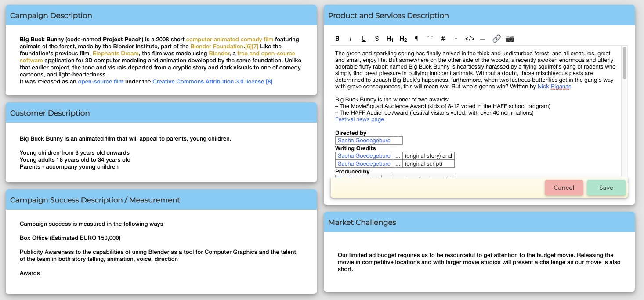644x300 pixels.
Task: Open the 'Blender' link after 'made using'
Action: pos(219,54)
